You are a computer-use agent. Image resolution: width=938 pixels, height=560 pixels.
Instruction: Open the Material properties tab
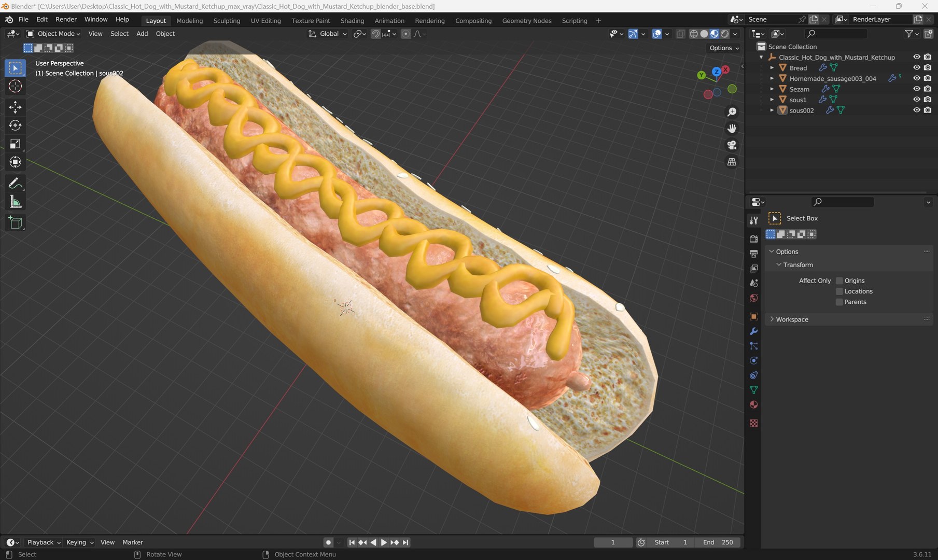(753, 404)
